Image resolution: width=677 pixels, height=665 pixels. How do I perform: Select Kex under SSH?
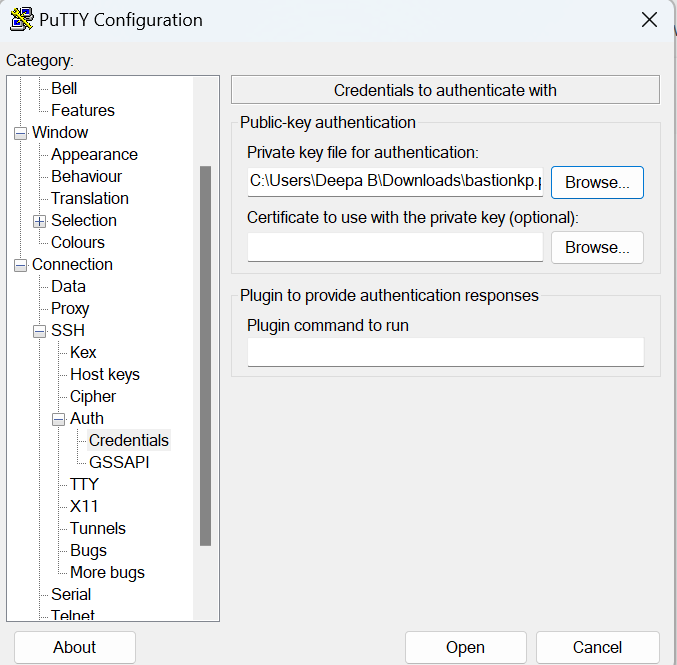(83, 353)
